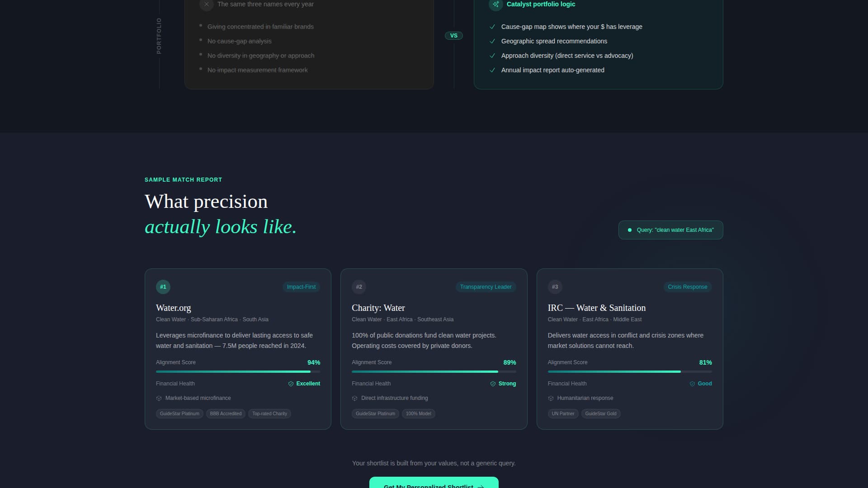Click the shield icon next to Excellent

pyautogui.click(x=291, y=384)
